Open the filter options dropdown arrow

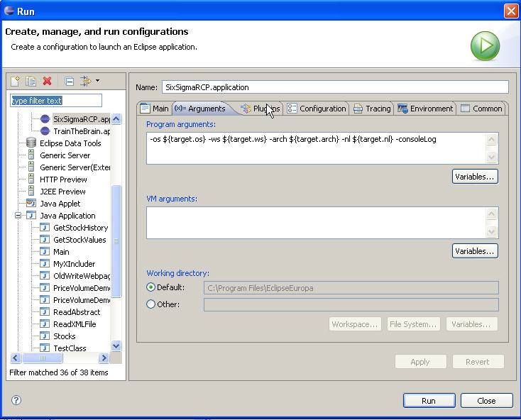(x=97, y=81)
